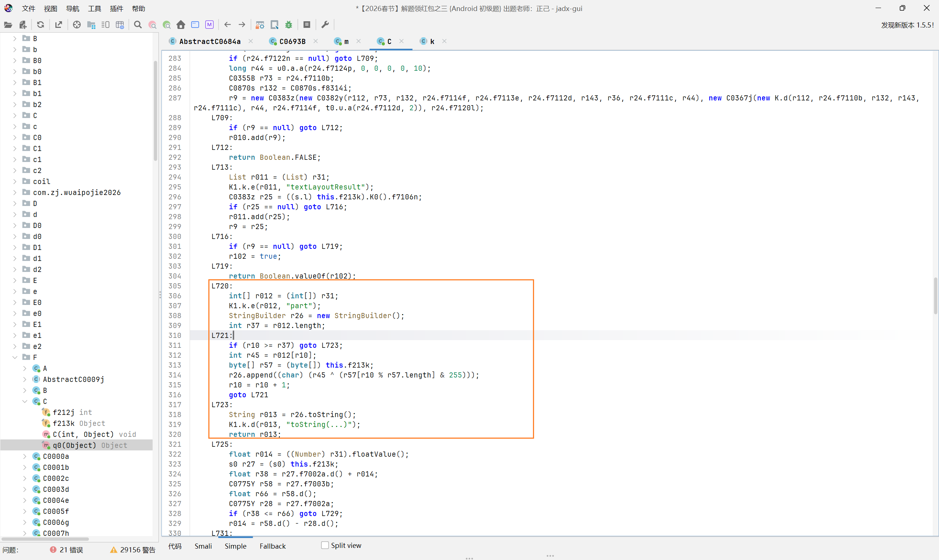The width and height of the screenshot is (939, 560).
Task: Open text search magnifier icon
Action: point(138,25)
